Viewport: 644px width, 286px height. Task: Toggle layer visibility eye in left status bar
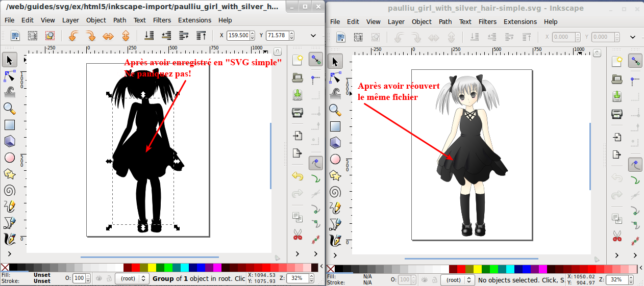pyautogui.click(x=100, y=278)
